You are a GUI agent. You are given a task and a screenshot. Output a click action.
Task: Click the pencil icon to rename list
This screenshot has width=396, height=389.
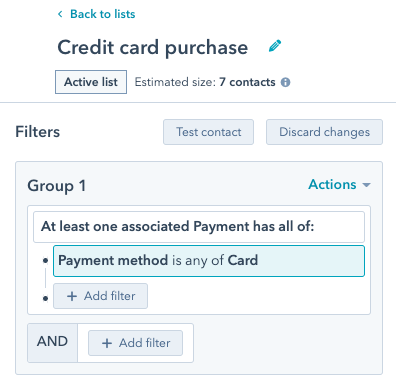coord(275,46)
